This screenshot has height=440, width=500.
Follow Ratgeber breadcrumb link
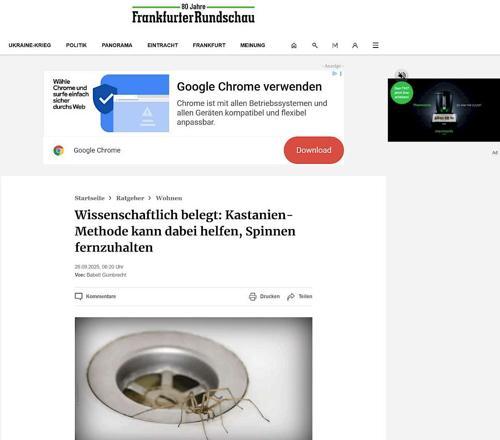click(130, 198)
